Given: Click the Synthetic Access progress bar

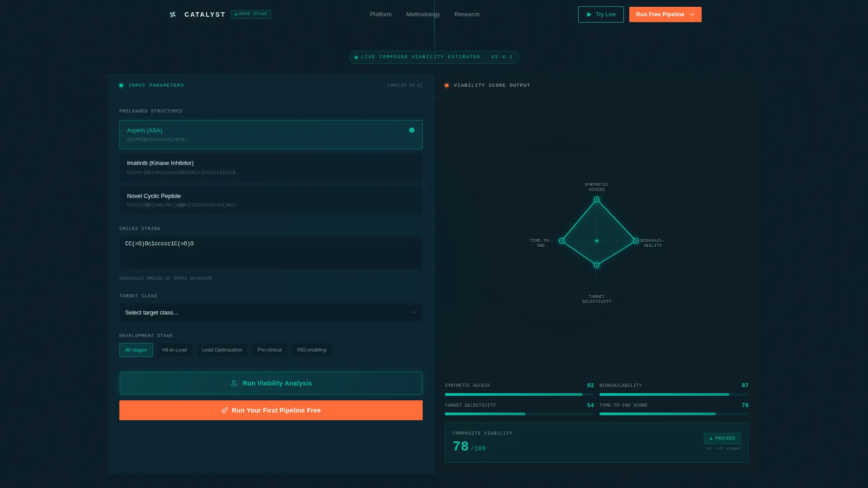Looking at the screenshot, I should point(519,394).
